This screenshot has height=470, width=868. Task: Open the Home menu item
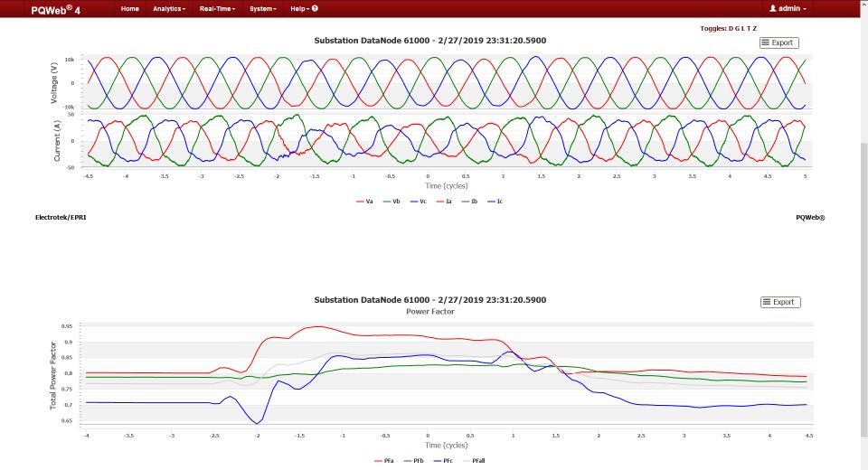pyautogui.click(x=129, y=9)
